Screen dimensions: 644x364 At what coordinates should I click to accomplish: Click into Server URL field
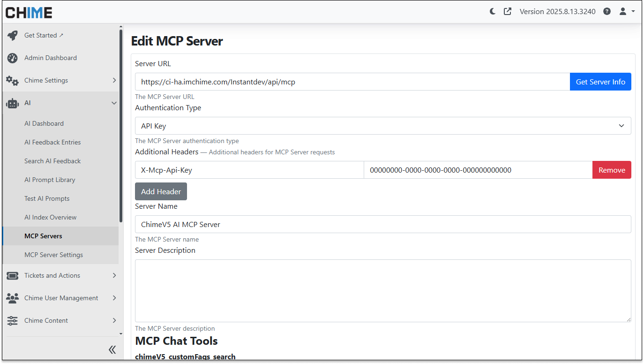coord(352,82)
